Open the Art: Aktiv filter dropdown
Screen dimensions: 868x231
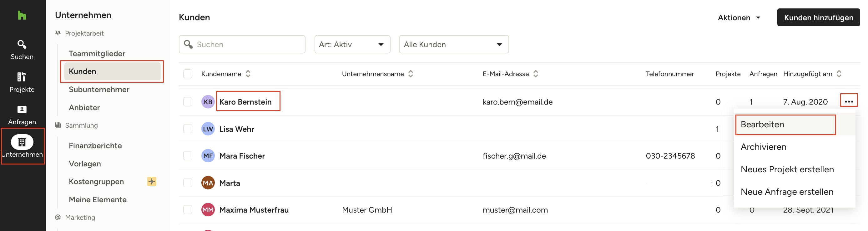point(352,44)
